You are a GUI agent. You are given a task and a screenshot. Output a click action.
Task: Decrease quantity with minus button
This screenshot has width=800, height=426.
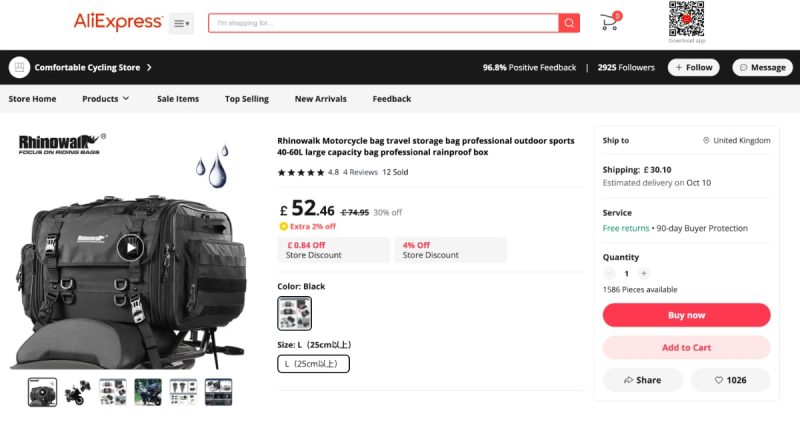[x=609, y=273]
